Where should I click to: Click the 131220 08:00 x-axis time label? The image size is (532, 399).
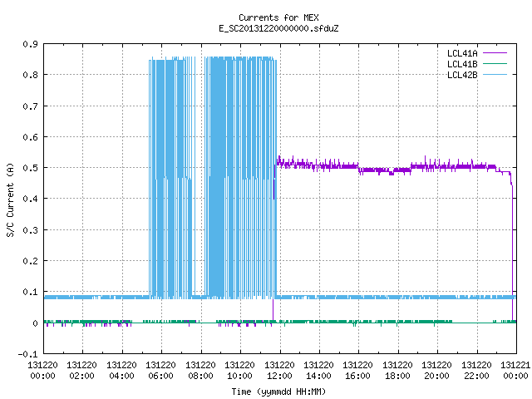[200, 371]
